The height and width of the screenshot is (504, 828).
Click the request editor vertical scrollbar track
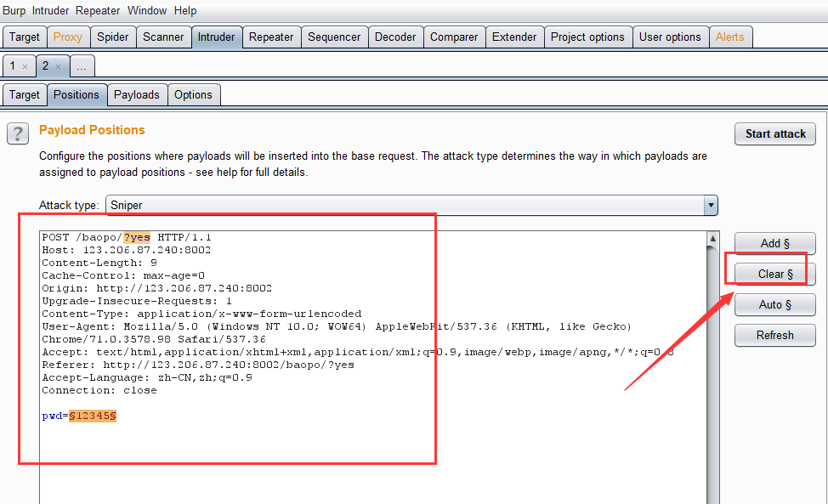(x=713, y=375)
